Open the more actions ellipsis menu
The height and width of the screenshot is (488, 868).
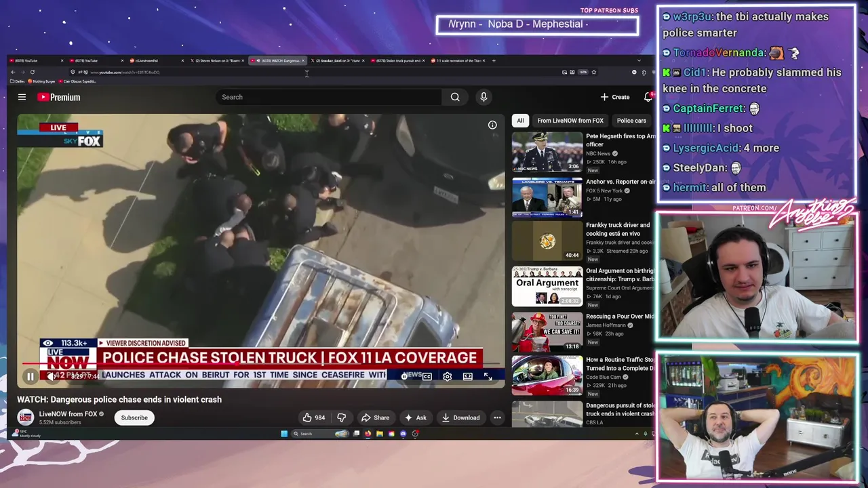pyautogui.click(x=497, y=418)
